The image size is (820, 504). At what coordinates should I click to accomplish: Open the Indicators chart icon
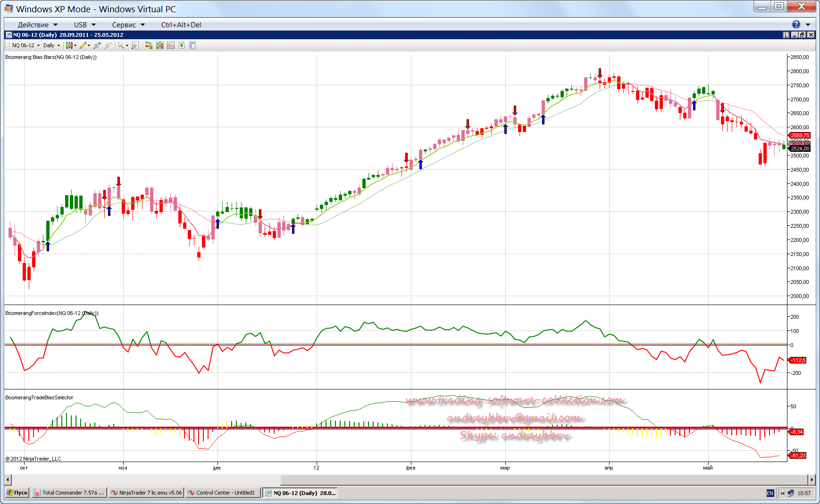[x=171, y=45]
